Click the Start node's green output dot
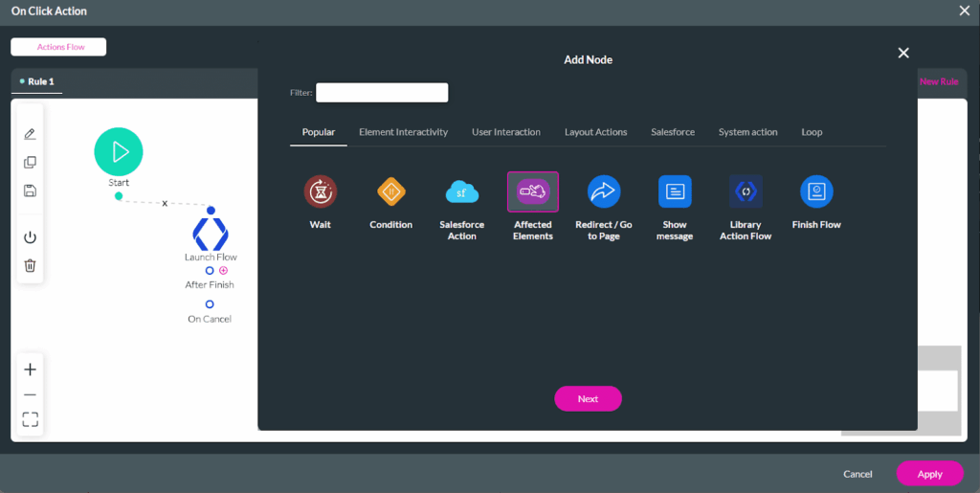The image size is (980, 493). 119,196
